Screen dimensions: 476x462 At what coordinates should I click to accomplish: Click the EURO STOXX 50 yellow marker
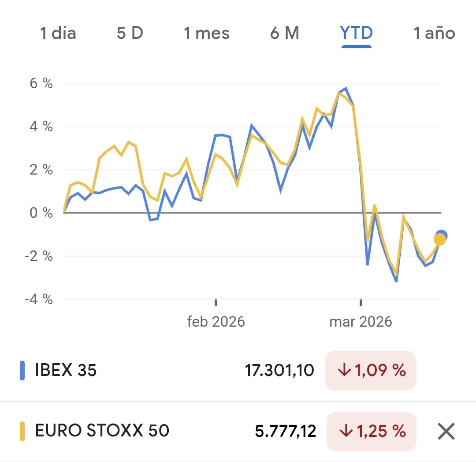click(22, 431)
